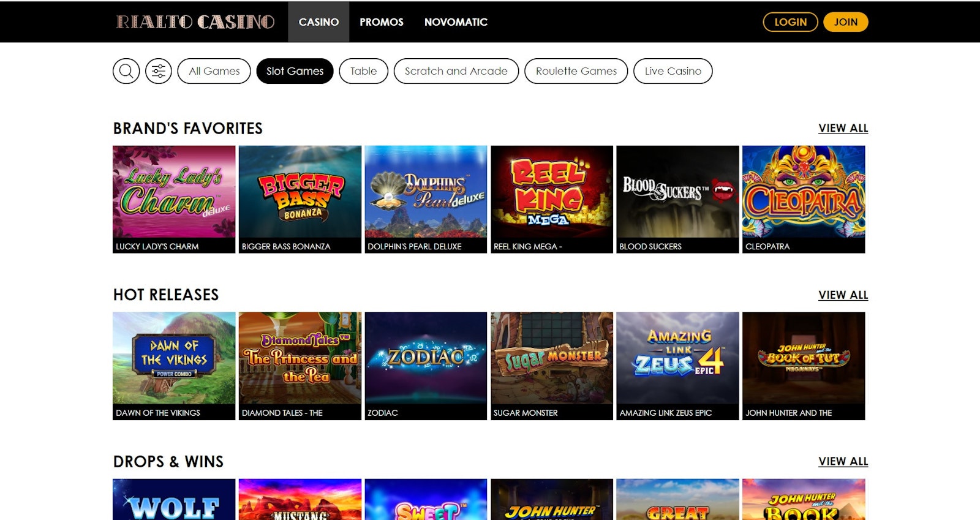Image resolution: width=980 pixels, height=520 pixels.
Task: Open Amazing Link Zeus Epic thumbnail
Action: pos(677,366)
